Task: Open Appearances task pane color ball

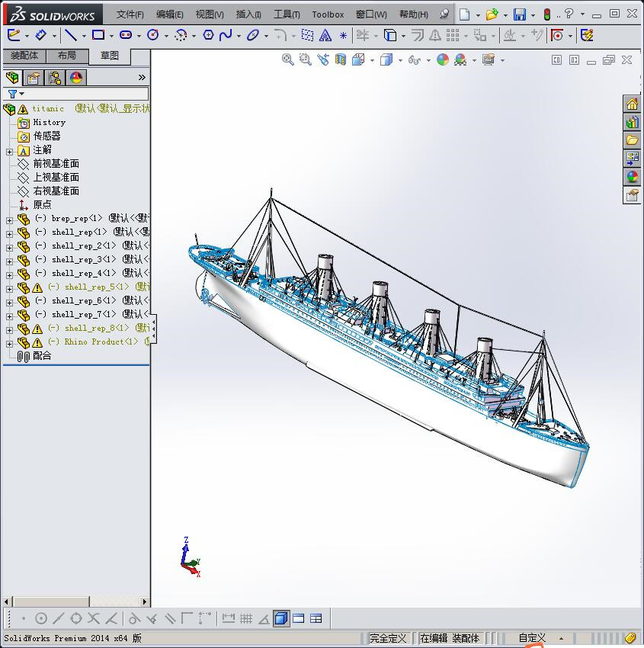Action: click(632, 176)
